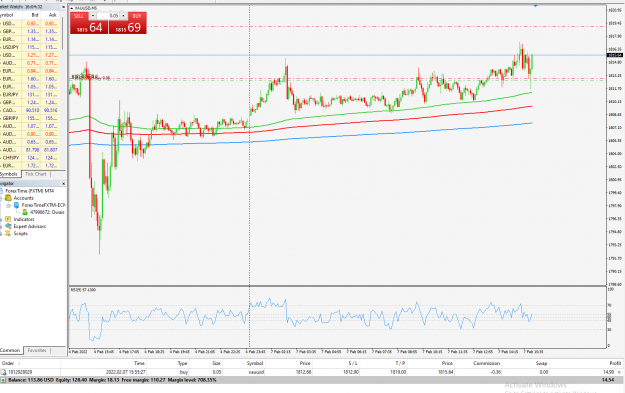Increase volume with arrow right of 0.05

pyautogui.click(x=124, y=16)
